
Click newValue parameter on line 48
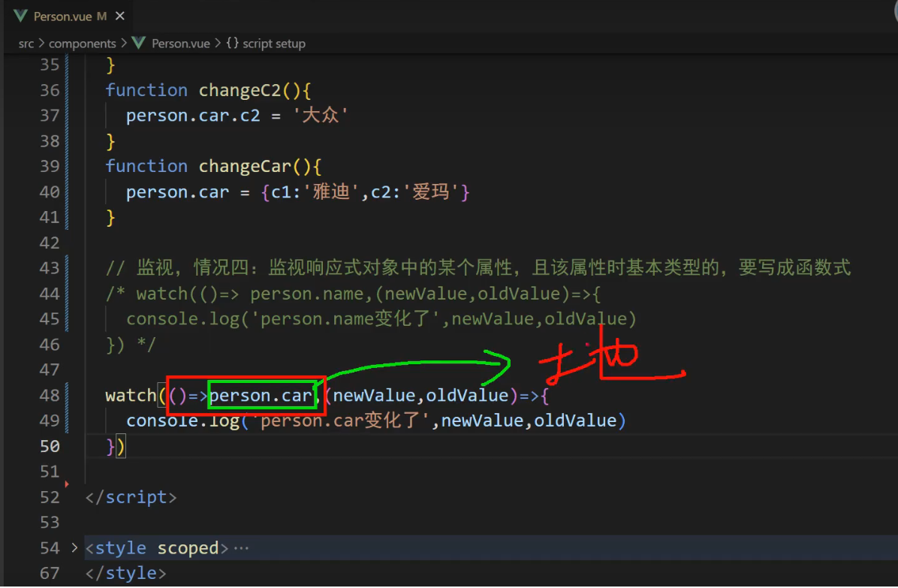pos(374,396)
